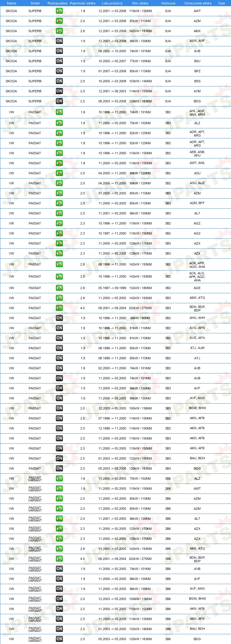Click the '08.1996 -> 11.2000' date cell
The width and height of the screenshot is (231, 644).
click(x=112, y=264)
